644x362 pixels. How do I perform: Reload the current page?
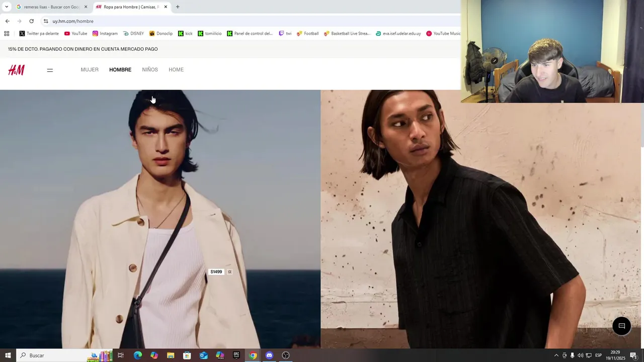click(x=31, y=21)
